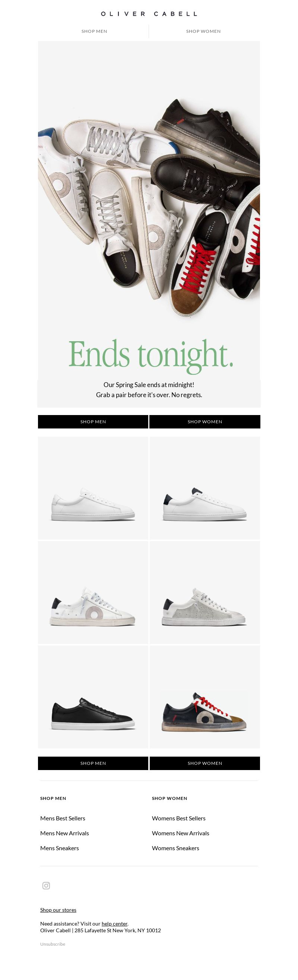Viewport: 298px width, 980px height.
Task: Visit the help center link
Action: (x=114, y=923)
